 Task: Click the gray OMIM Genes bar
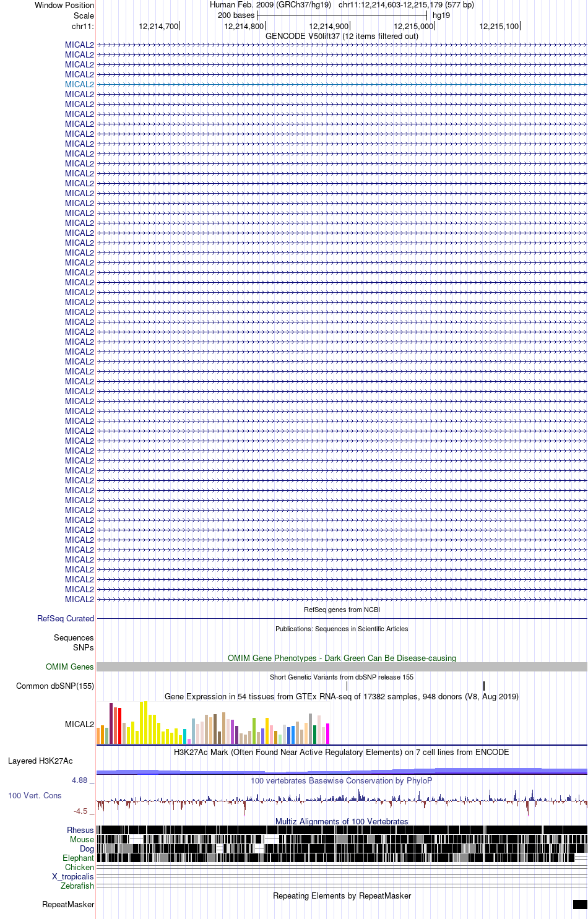coord(342,667)
